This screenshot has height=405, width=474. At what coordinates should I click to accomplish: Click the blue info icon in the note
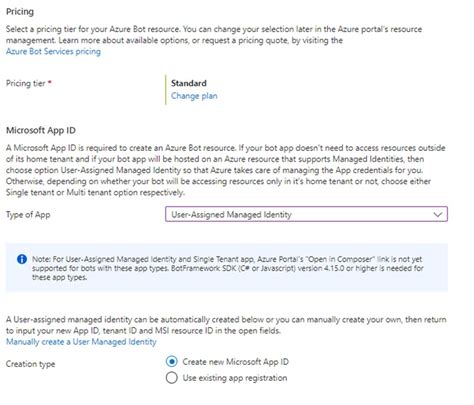point(22,259)
